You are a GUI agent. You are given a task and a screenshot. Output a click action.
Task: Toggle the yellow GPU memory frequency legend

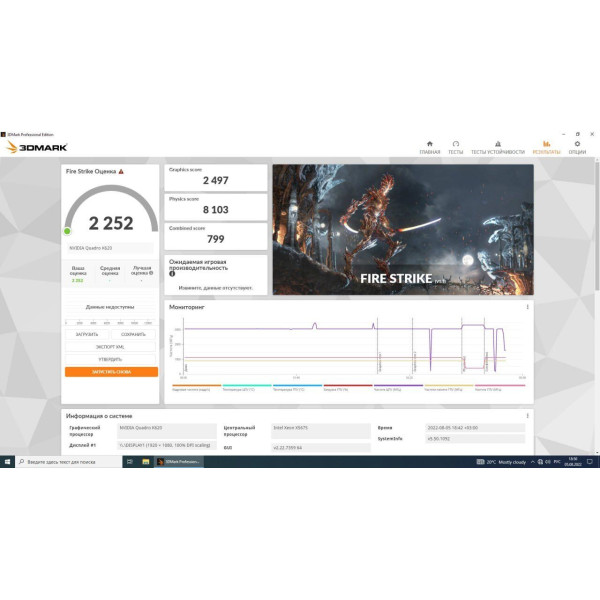coord(449,388)
